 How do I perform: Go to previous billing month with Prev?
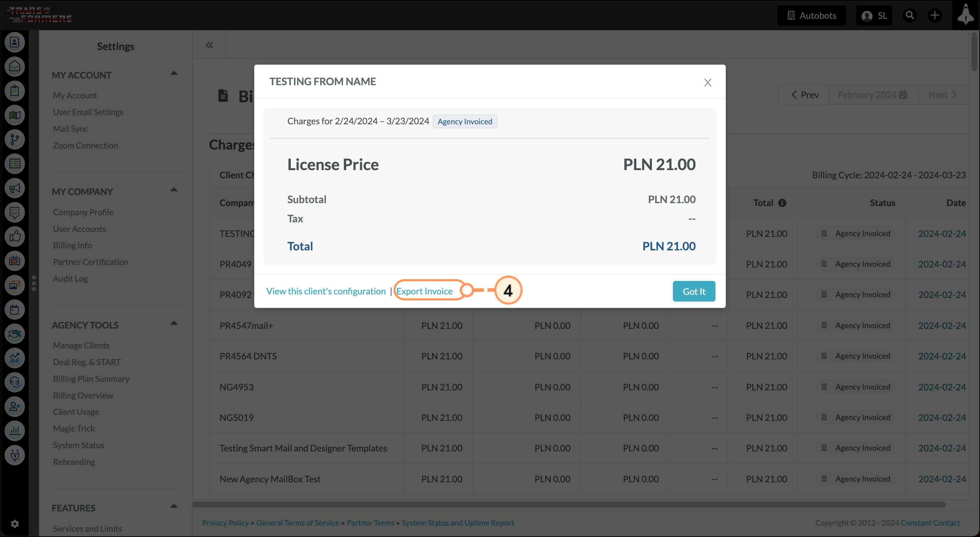804,95
